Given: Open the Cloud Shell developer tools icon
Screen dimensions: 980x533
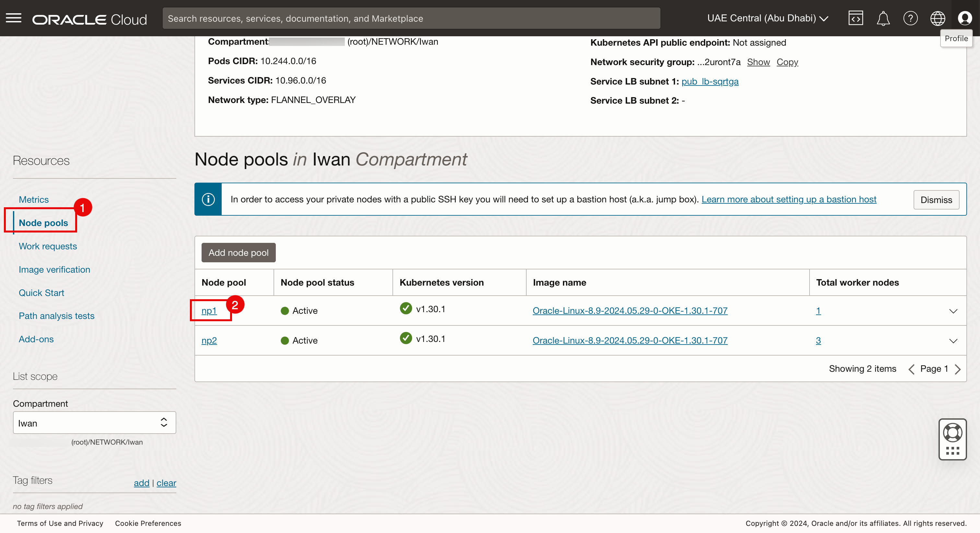Looking at the screenshot, I should 855,18.
